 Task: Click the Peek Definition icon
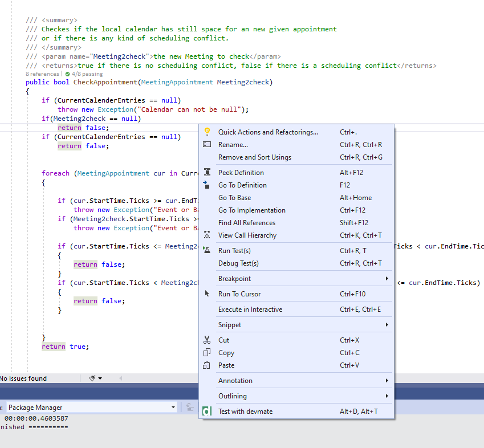(207, 173)
